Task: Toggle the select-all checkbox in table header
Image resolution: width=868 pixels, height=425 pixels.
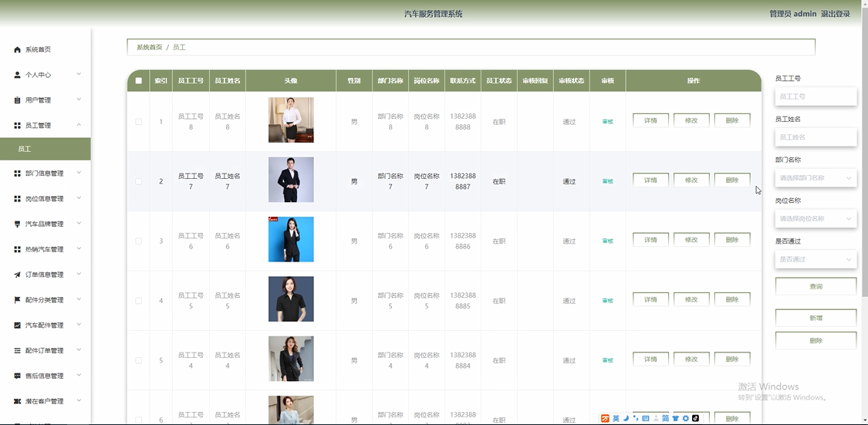Action: point(139,81)
